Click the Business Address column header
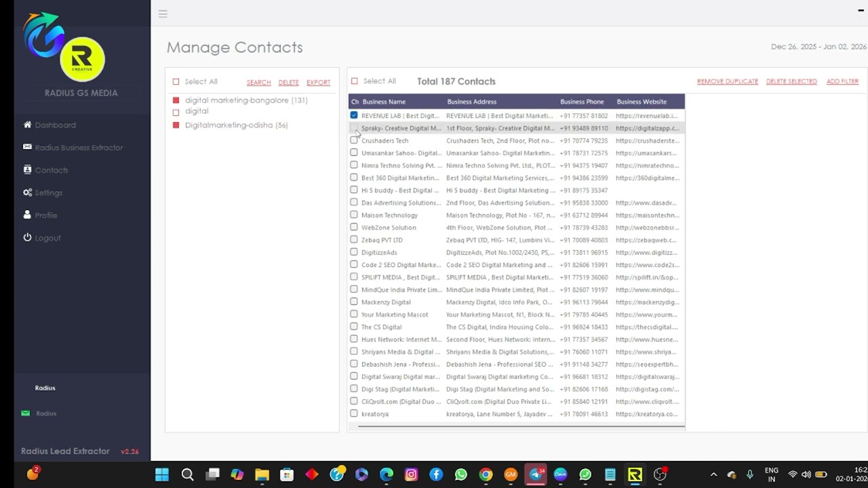 (472, 102)
